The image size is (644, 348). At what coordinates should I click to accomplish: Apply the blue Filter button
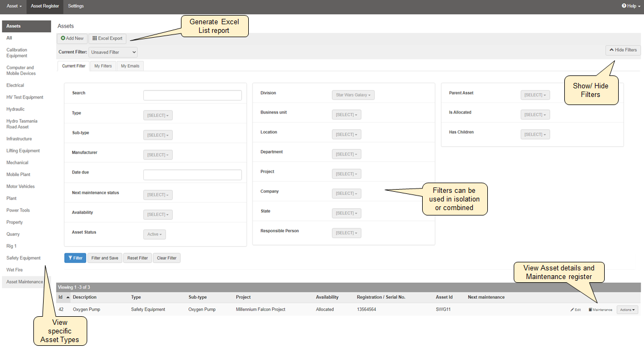[75, 258]
